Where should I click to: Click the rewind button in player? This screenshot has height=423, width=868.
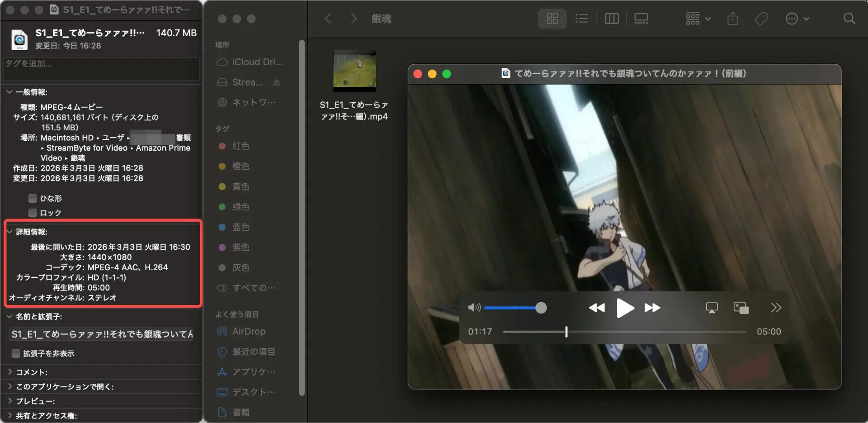[597, 308]
